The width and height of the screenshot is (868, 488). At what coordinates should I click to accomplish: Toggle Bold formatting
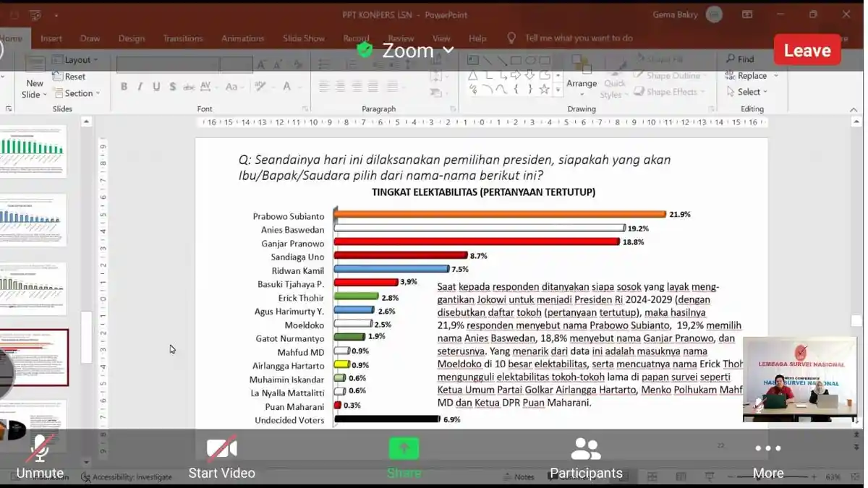tap(124, 87)
